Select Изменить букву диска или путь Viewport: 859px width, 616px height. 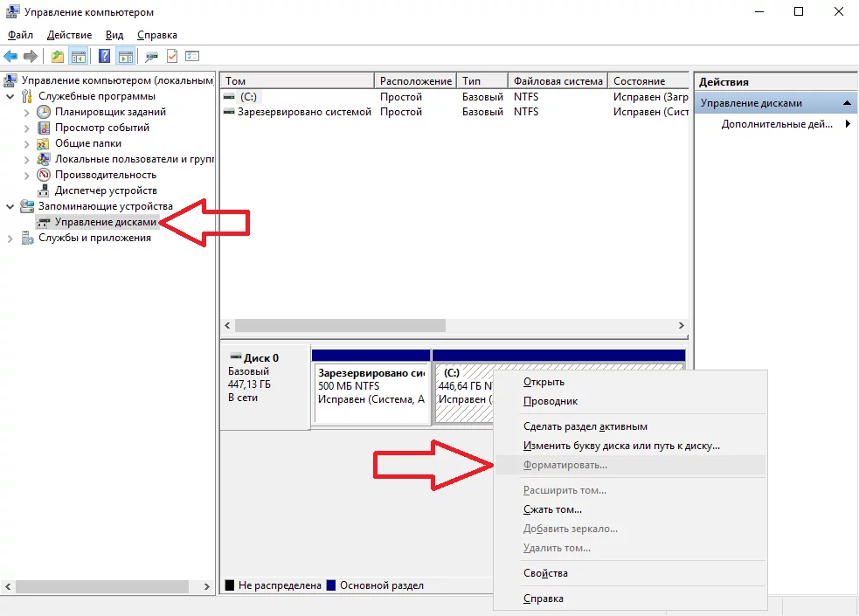click(x=630, y=445)
